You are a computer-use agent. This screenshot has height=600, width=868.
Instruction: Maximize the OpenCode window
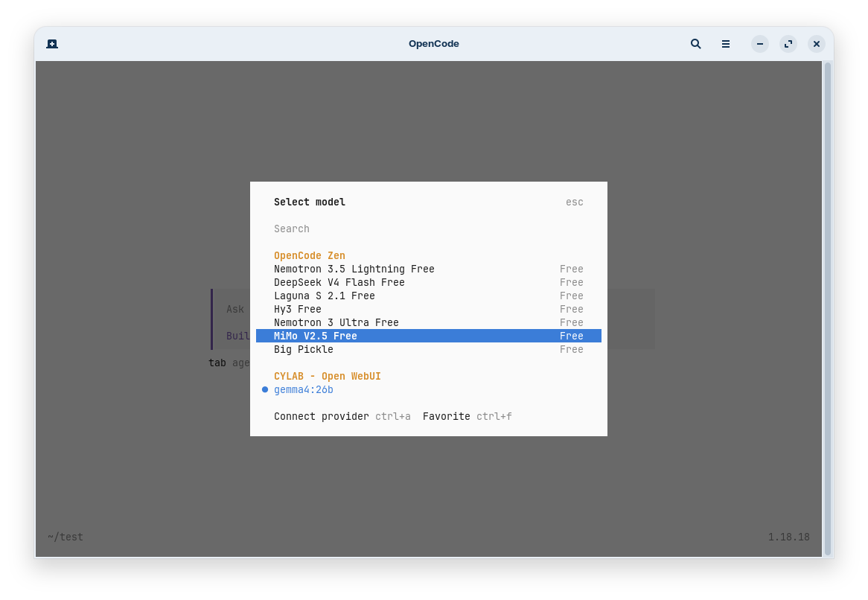788,44
